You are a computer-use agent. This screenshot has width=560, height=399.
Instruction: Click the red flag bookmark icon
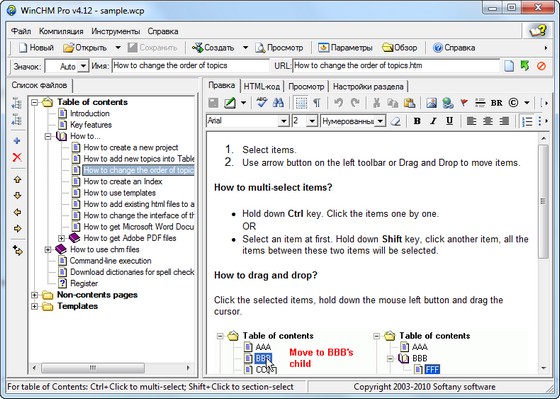(x=464, y=103)
